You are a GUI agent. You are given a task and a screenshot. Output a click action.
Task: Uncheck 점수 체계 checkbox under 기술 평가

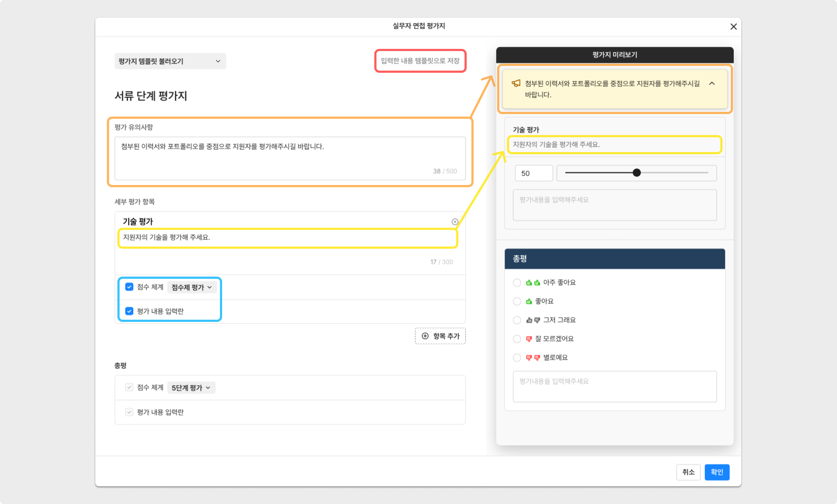(x=129, y=287)
